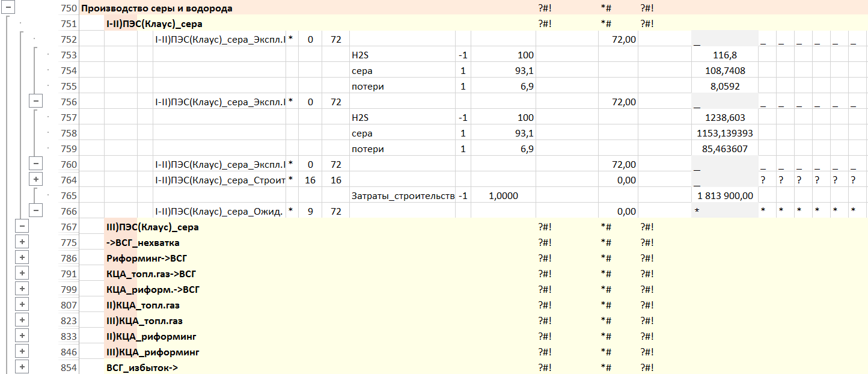This screenshot has height=374, width=868.
Task: Collapse the outline group beside row 767
Action: click(x=22, y=227)
